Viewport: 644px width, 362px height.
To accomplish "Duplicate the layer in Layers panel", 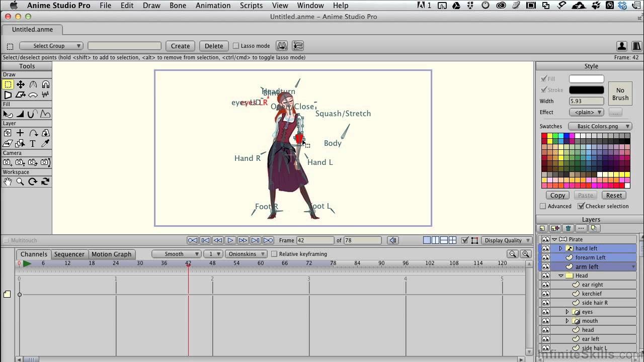I will point(555,228).
